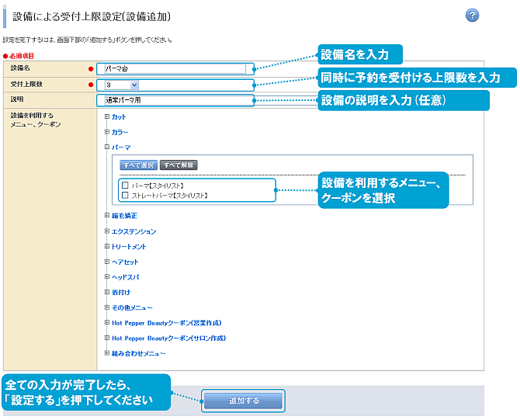Click the blue help question mark icon
520x420 pixels.
coord(472,16)
